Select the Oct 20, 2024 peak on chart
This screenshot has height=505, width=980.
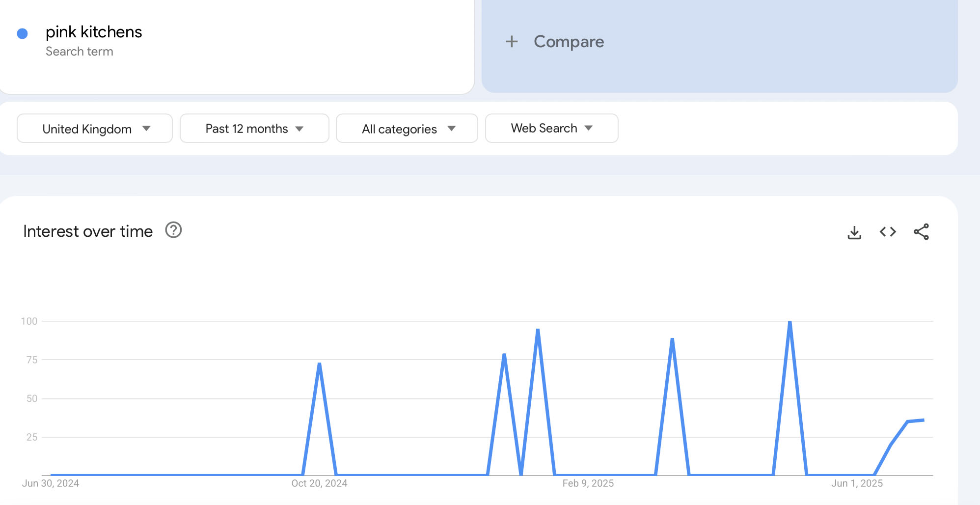(320, 364)
